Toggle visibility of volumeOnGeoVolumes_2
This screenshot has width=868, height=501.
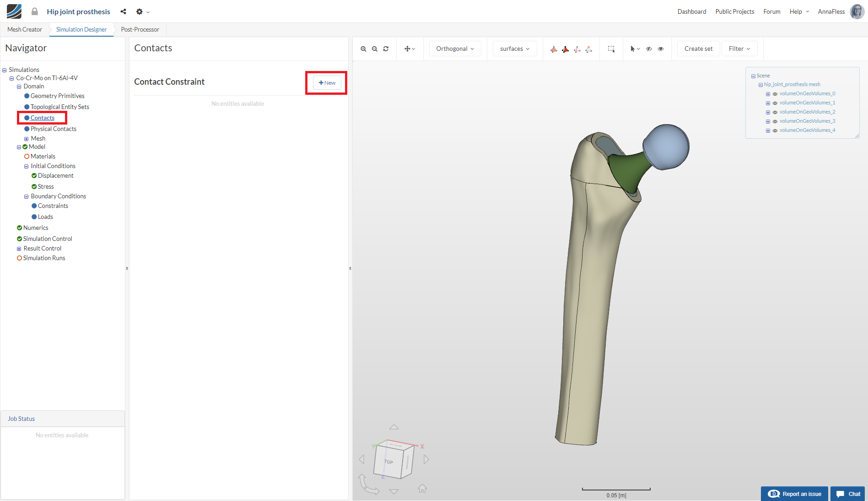775,112
